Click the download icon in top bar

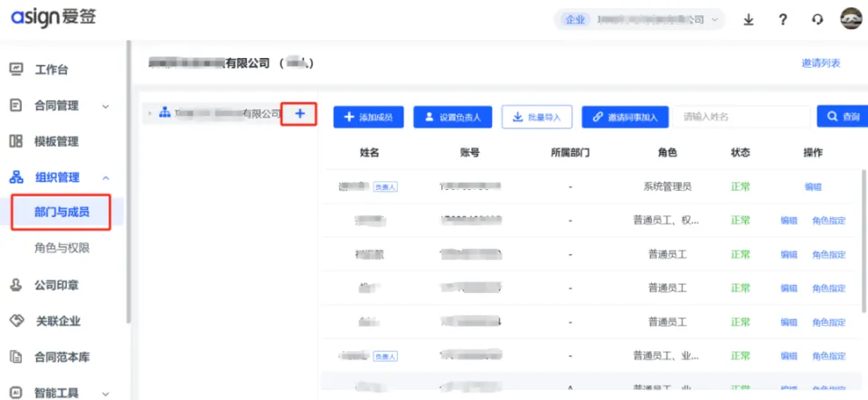point(749,19)
